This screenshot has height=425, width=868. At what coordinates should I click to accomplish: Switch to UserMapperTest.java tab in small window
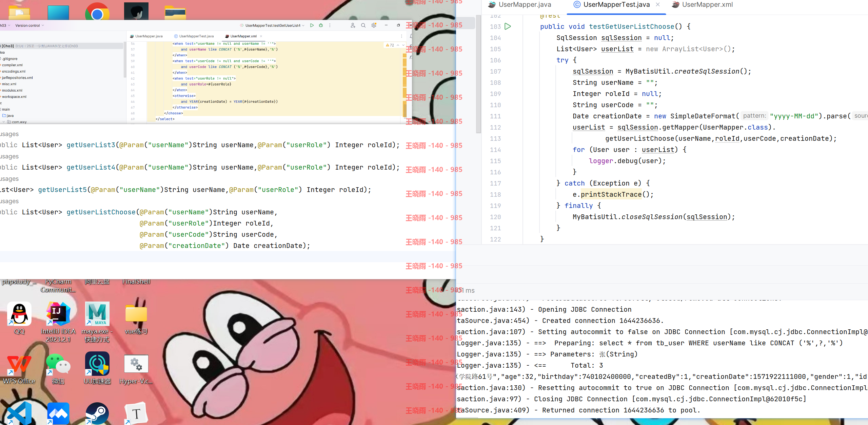[x=194, y=36]
